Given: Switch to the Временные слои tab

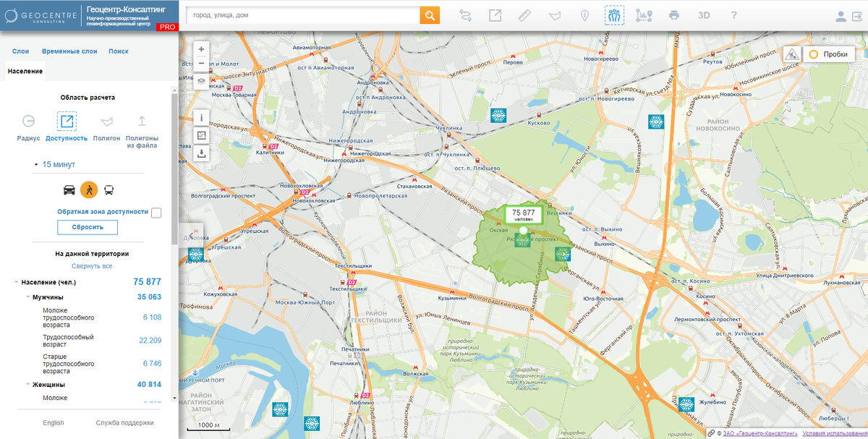Looking at the screenshot, I should [69, 51].
